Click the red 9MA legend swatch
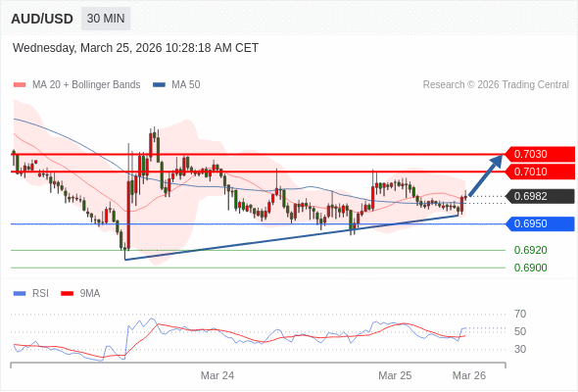 point(67,294)
